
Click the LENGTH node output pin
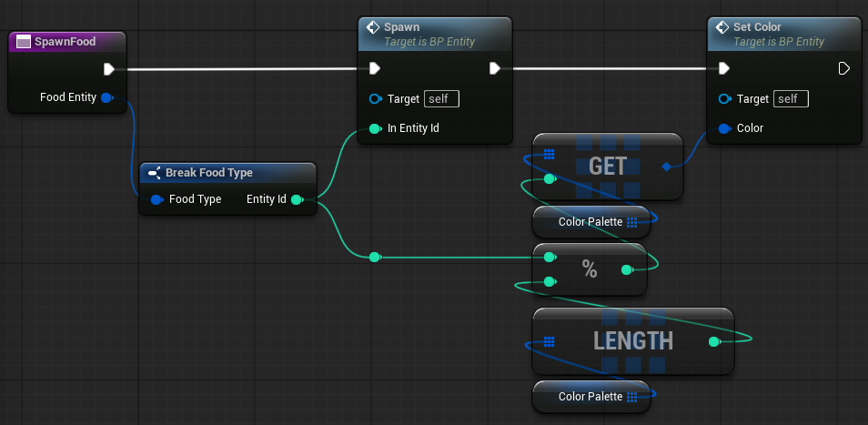point(713,342)
